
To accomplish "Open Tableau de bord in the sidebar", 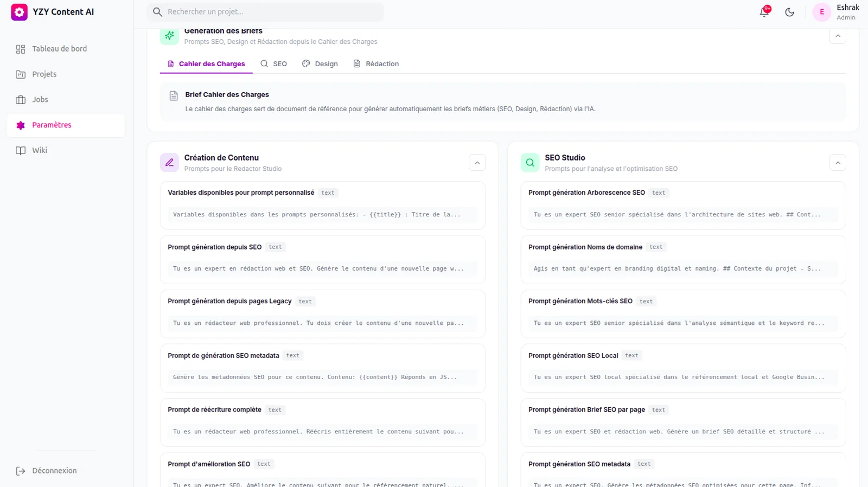I will 66,49.
